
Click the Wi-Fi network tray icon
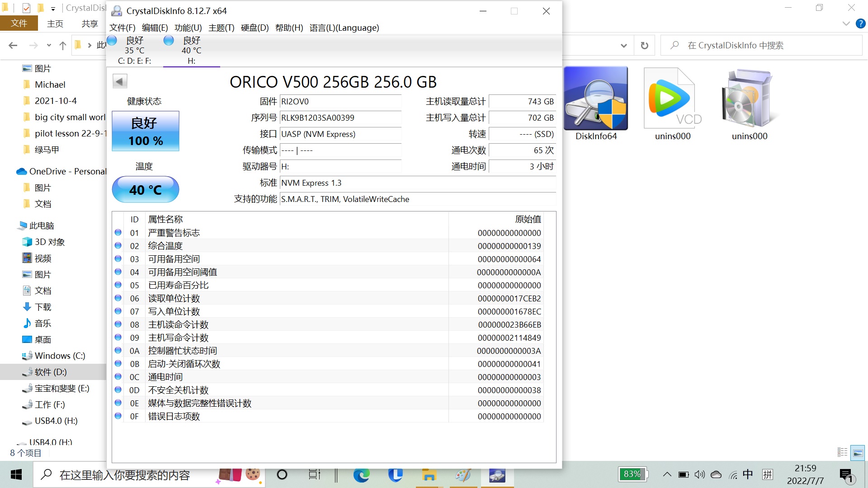[733, 474]
